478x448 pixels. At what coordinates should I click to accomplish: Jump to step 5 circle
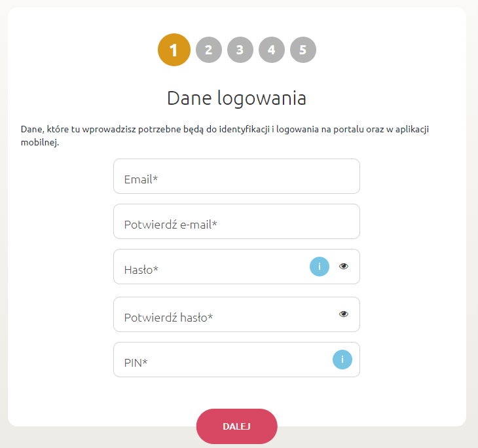coord(303,50)
